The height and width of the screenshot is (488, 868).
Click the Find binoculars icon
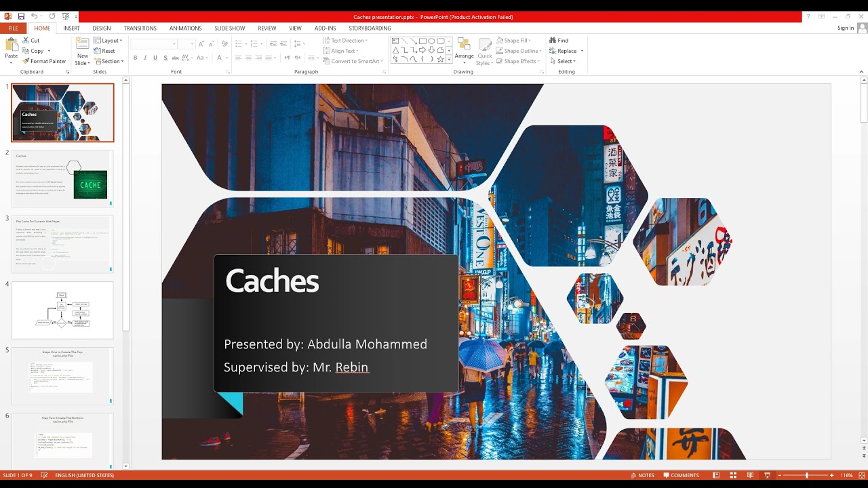pos(553,41)
